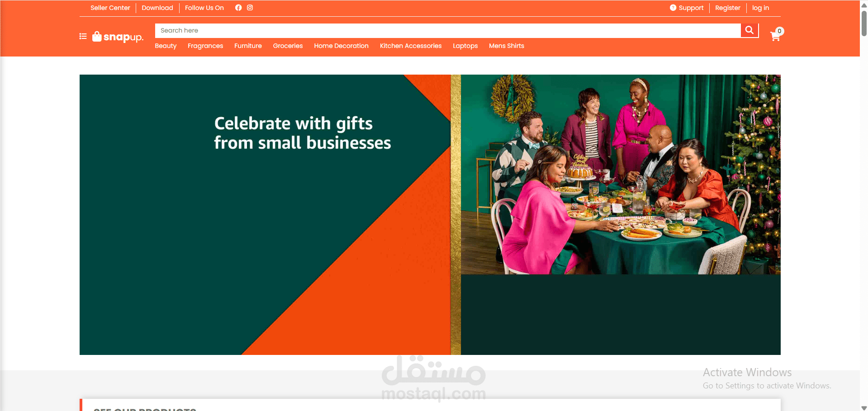Go to the Register page

(x=728, y=8)
